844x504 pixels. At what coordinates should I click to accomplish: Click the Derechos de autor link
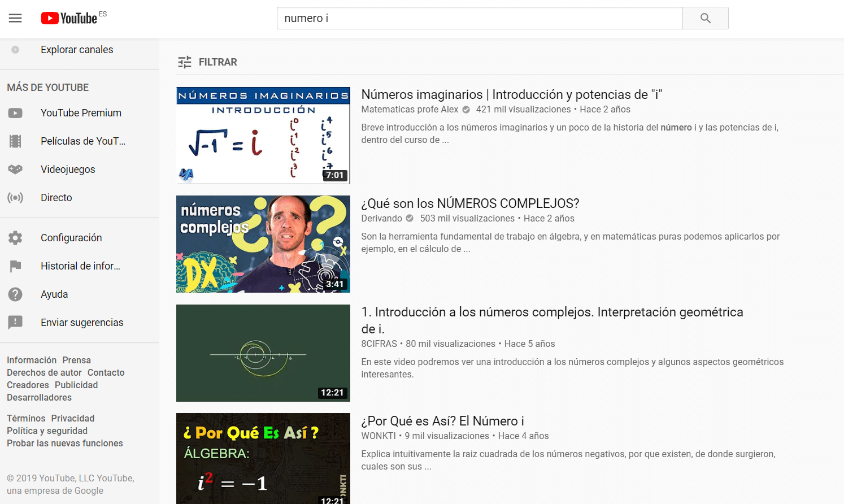44,373
